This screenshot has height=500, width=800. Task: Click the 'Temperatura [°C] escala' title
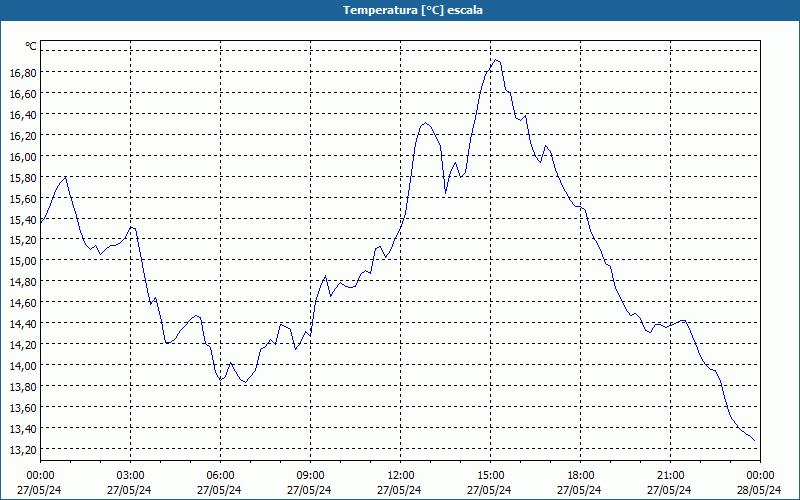click(413, 10)
